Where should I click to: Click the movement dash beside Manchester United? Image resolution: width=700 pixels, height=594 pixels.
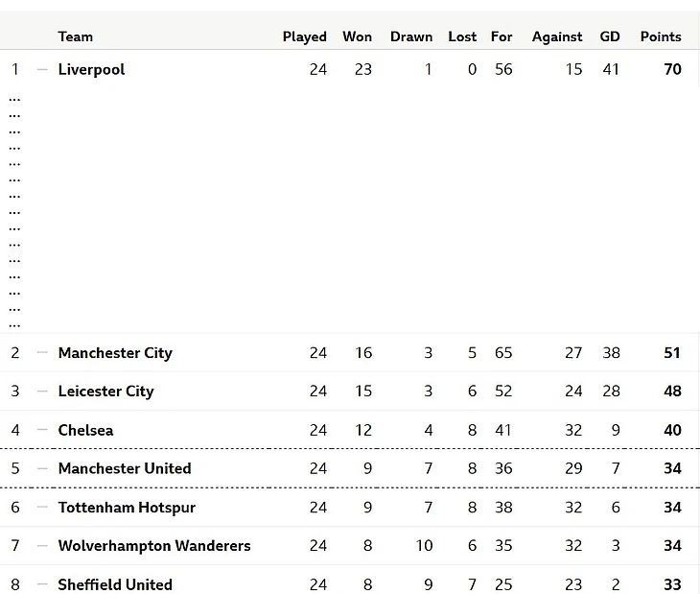(42, 468)
